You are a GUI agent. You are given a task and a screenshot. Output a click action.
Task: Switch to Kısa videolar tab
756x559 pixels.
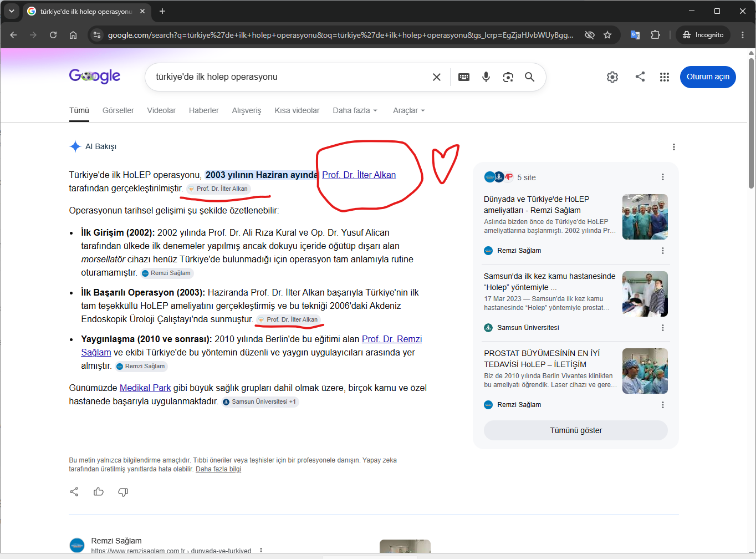[x=297, y=110]
